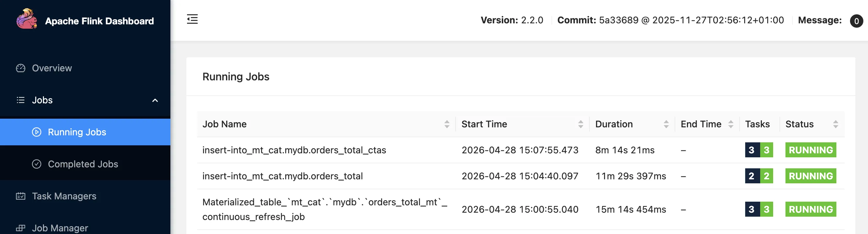Viewport: 868px width, 234px height.
Task: Open job insert-into_mt_cat.mydb.orders_total_ctas
Action: pyautogui.click(x=294, y=150)
